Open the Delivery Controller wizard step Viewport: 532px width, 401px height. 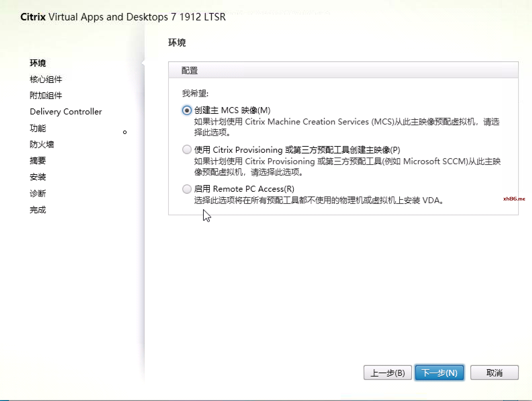point(66,112)
